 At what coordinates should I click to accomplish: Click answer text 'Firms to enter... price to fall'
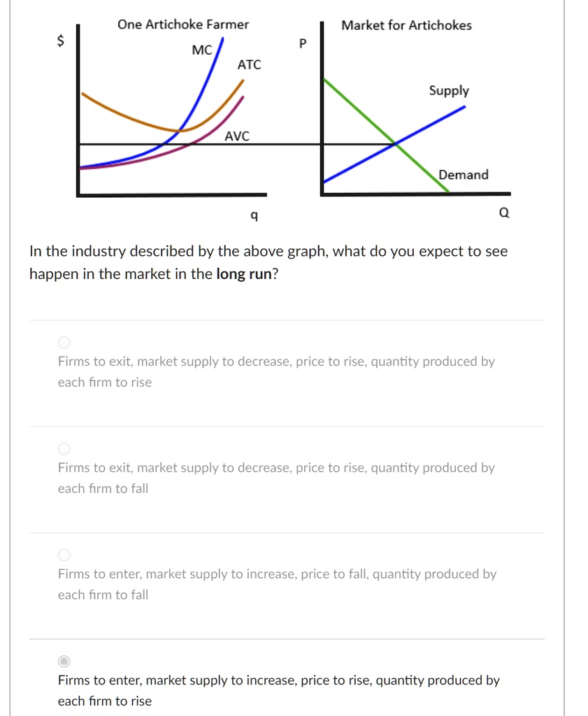coord(277,585)
